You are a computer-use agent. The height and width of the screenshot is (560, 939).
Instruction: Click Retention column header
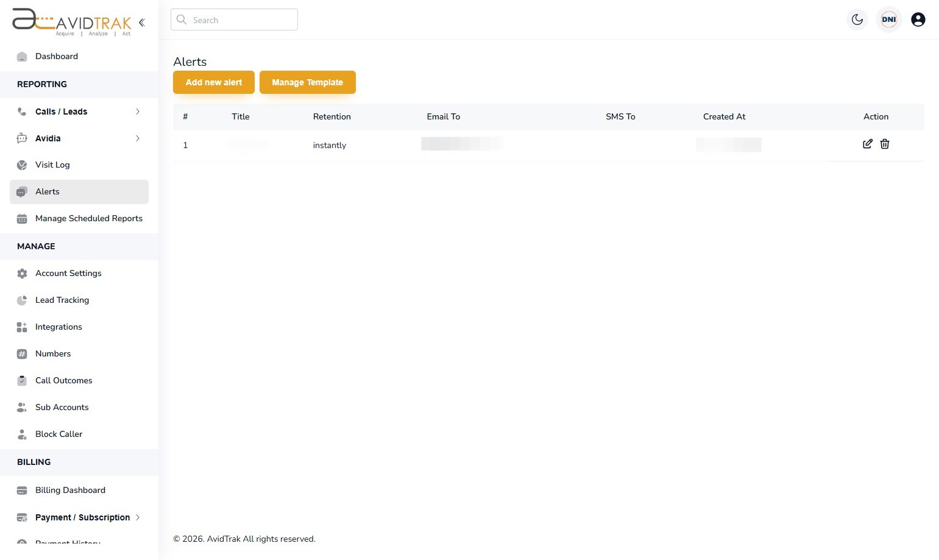tap(332, 117)
